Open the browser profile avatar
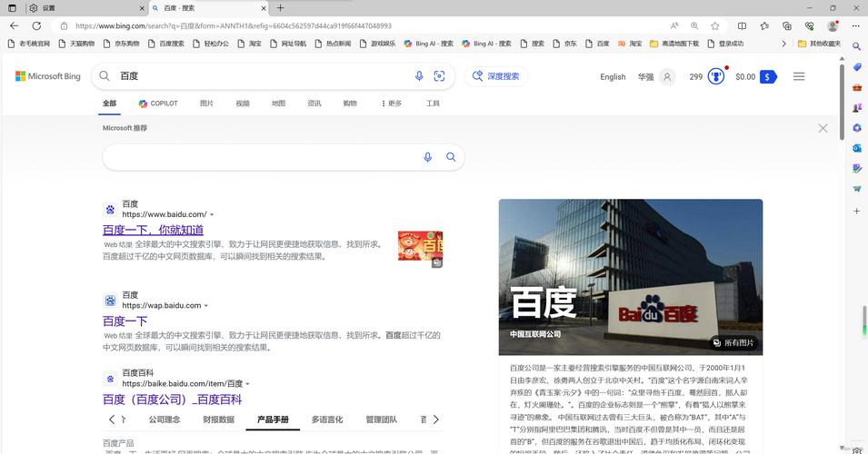Viewport: 868px width, 454px height. click(x=832, y=26)
